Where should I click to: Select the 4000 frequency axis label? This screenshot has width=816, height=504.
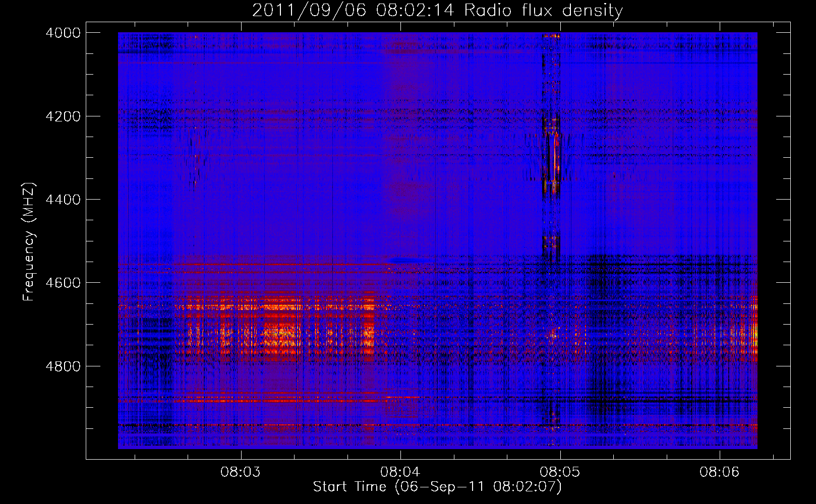63,33
